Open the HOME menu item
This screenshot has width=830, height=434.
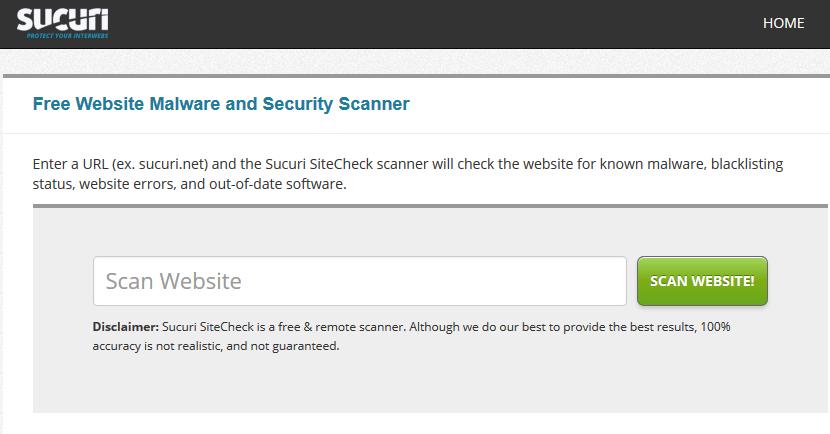point(783,23)
